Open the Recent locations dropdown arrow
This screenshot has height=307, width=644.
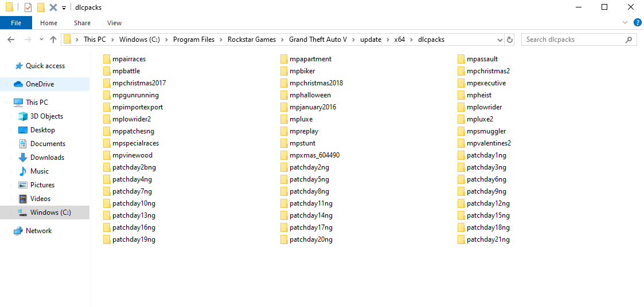coord(41,40)
